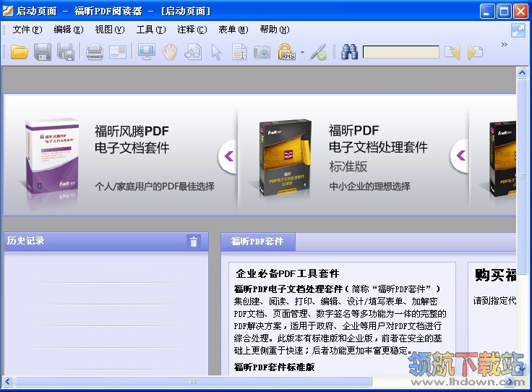This screenshot has height=392, width=532.
Task: Click the Save floppy disk icon
Action: pos(43,52)
